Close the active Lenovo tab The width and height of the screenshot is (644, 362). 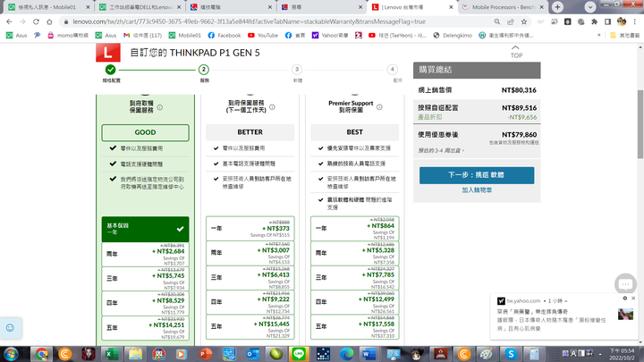(451, 7)
